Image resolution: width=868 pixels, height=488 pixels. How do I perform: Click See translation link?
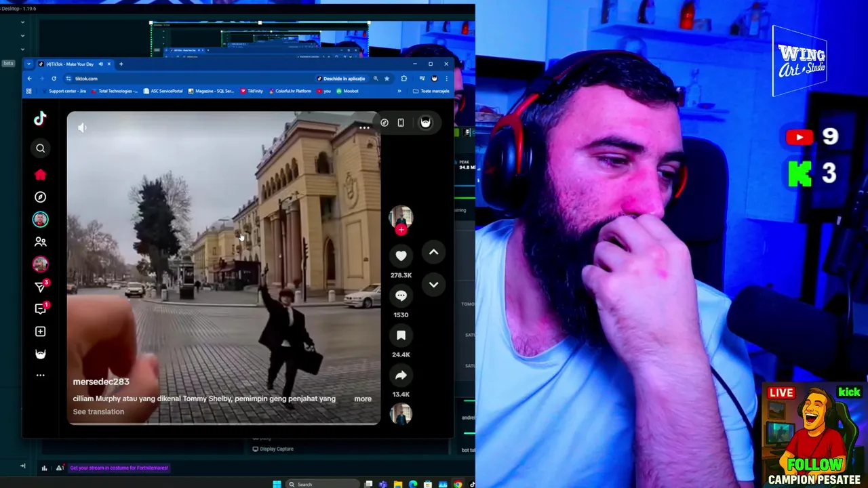pyautogui.click(x=98, y=411)
